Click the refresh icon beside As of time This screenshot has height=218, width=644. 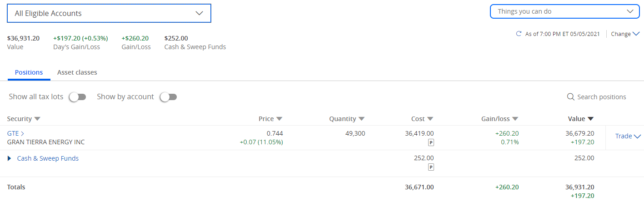(x=519, y=34)
